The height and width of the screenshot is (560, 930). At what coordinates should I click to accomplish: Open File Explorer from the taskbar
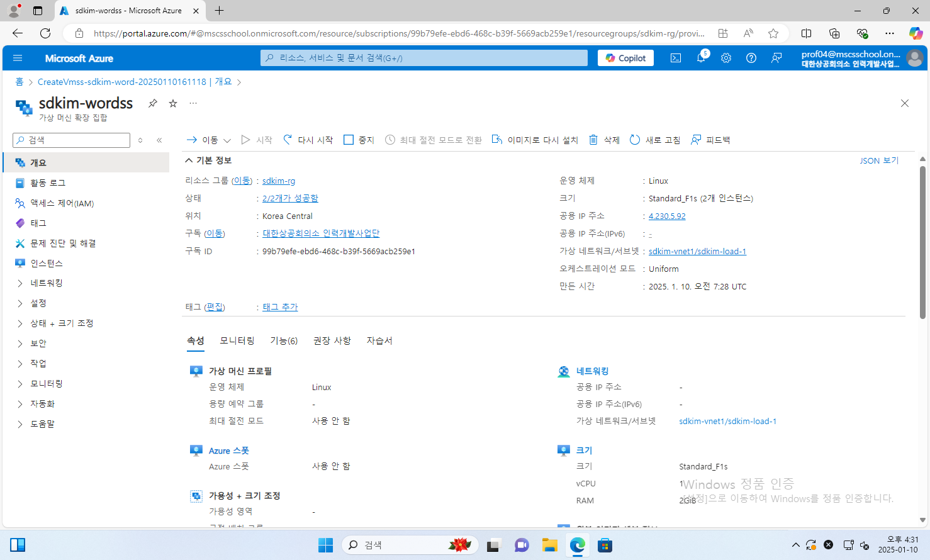pos(549,545)
